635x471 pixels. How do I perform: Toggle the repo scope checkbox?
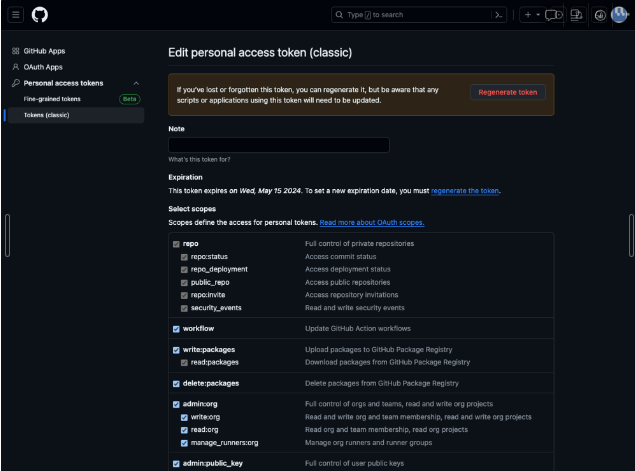click(x=176, y=244)
